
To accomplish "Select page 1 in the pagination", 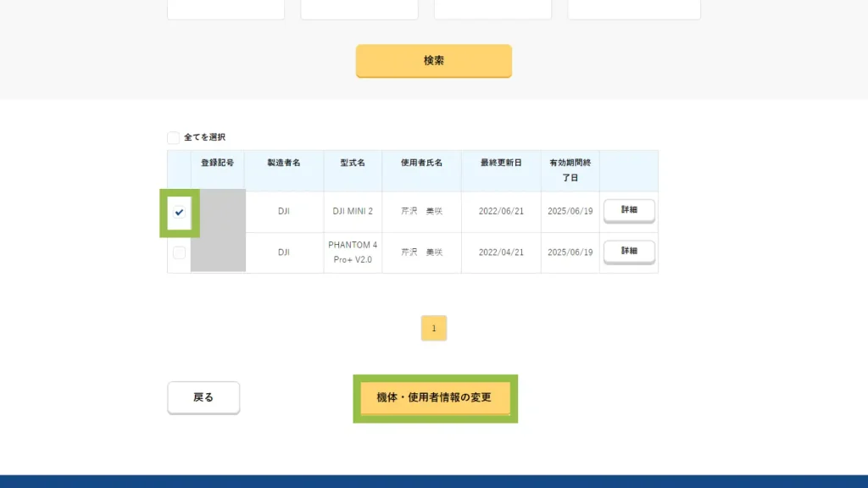I will pyautogui.click(x=434, y=328).
